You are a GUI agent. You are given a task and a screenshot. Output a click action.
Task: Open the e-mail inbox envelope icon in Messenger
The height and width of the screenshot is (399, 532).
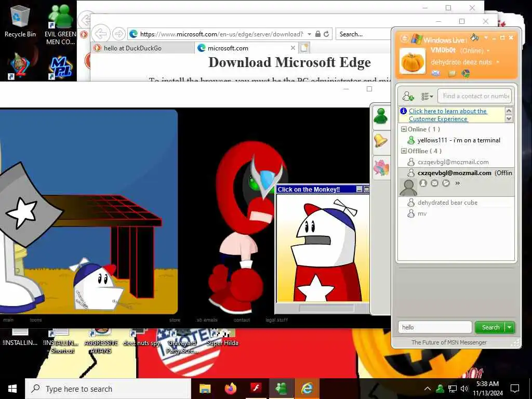[x=436, y=73]
